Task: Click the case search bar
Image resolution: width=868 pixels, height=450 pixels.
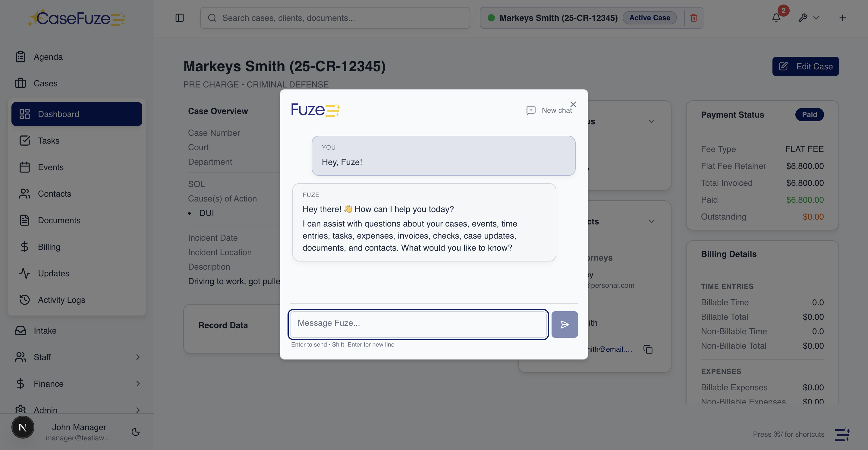Action: pos(335,18)
